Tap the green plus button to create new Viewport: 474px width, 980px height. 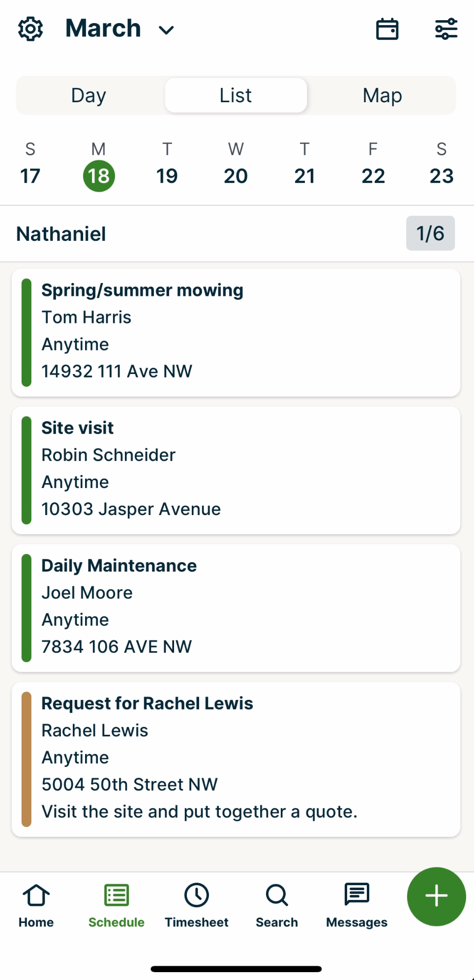point(436,896)
